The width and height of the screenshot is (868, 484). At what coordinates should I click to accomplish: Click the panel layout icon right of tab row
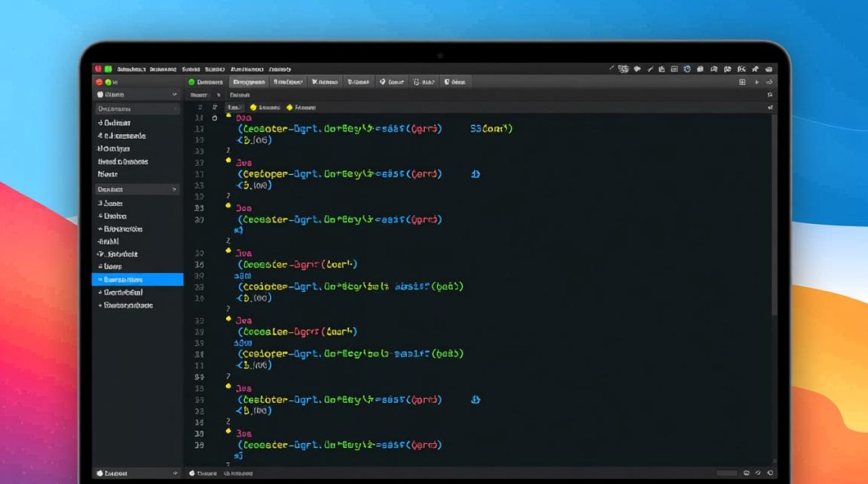tap(742, 82)
